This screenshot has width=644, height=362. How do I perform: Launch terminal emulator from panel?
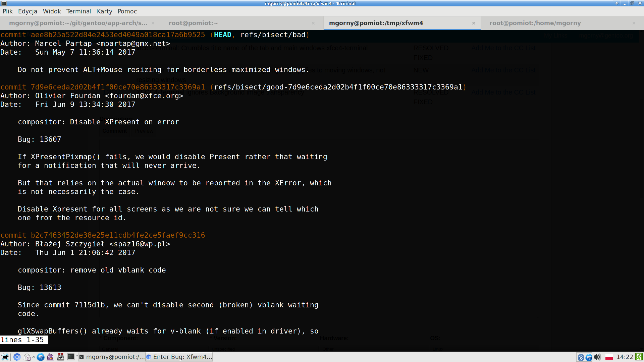tap(71, 357)
